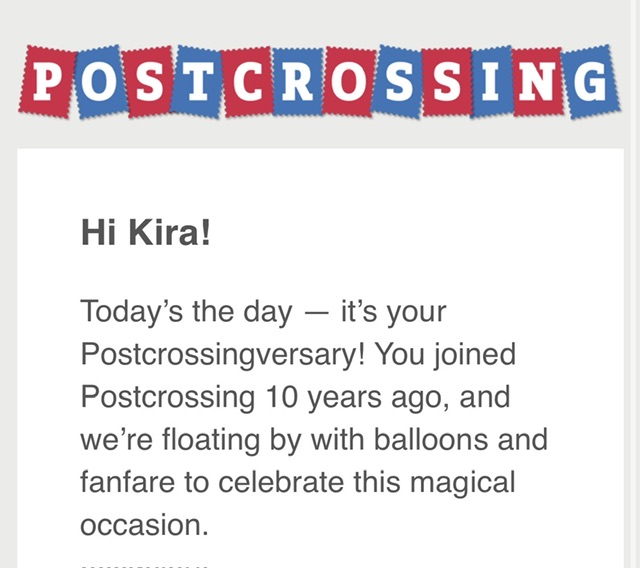Select the blue R stamp letter
Screen dimensions: 640x568
[x=297, y=82]
